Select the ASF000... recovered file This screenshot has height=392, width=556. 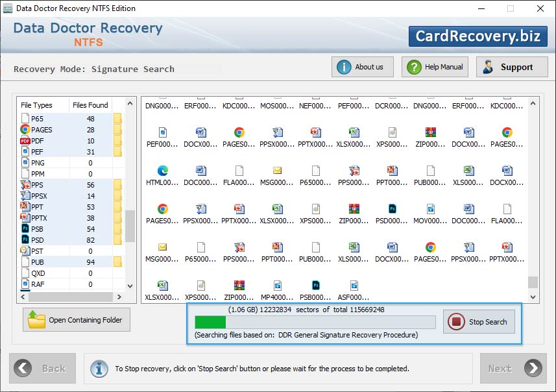pyautogui.click(x=354, y=291)
